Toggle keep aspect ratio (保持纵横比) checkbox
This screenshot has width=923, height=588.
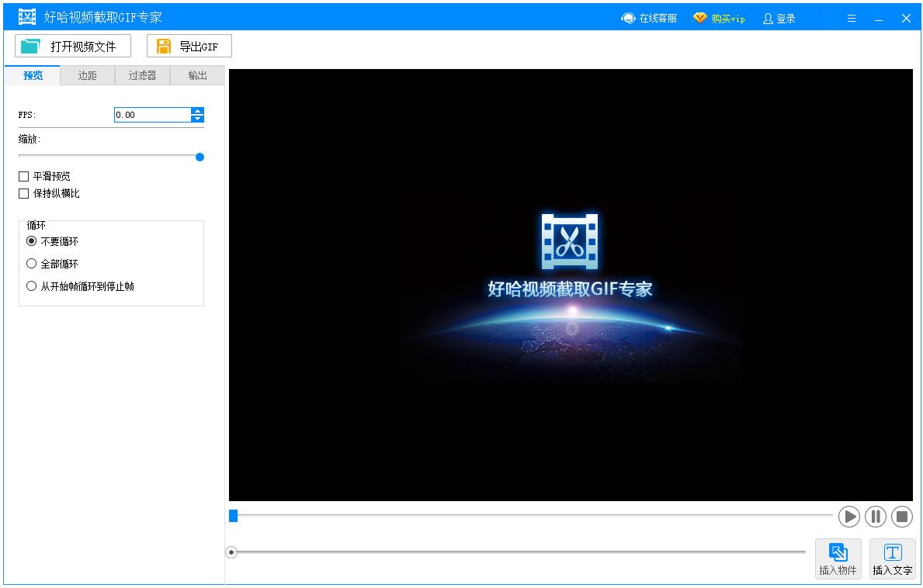click(x=24, y=194)
